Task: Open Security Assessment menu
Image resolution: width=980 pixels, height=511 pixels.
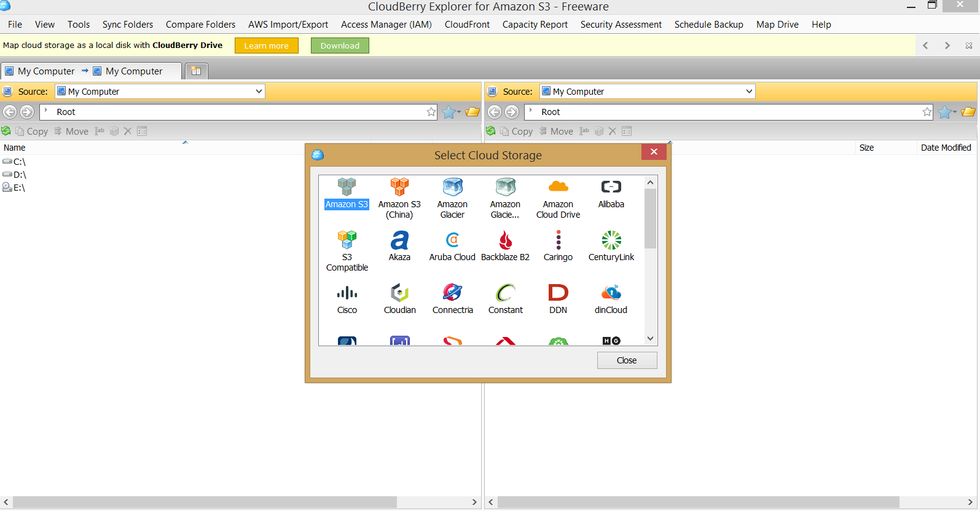Action: click(621, 25)
